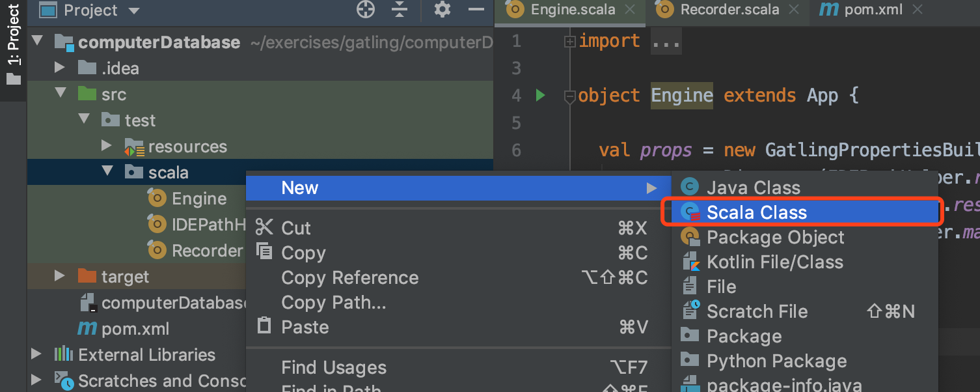Screen dimensions: 980x392
Task: Open Project panel settings gear
Action: click(442, 10)
